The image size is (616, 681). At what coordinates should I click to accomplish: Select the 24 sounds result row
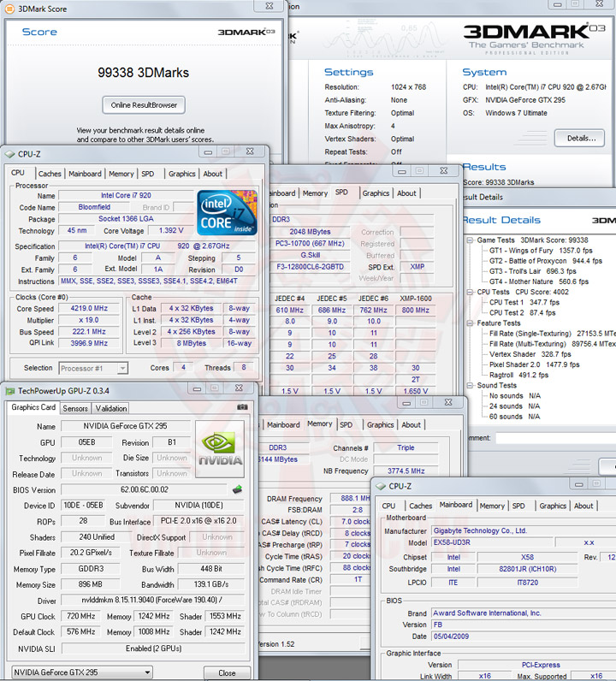point(514,406)
